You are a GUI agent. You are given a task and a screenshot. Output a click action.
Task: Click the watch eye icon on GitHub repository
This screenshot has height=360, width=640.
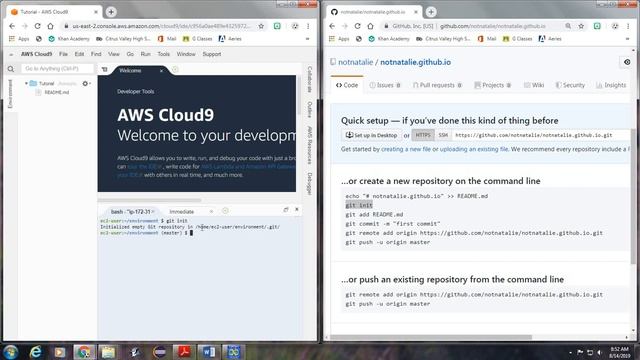pyautogui.click(x=627, y=62)
